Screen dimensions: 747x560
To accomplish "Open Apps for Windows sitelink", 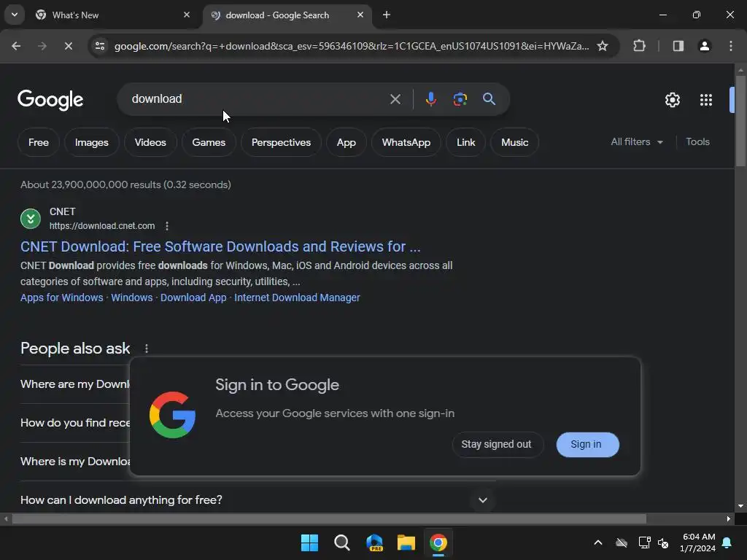I will (x=62, y=297).
